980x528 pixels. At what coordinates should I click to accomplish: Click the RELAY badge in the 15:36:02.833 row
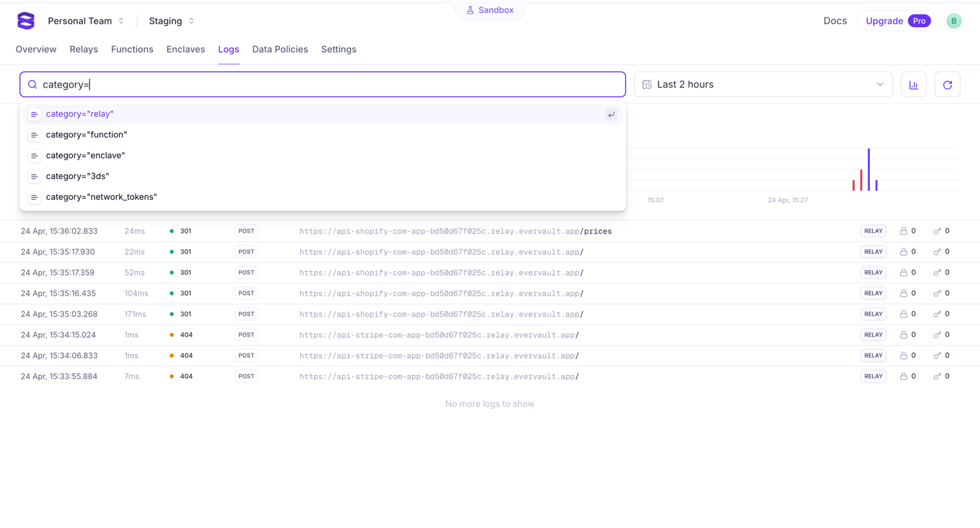[873, 231]
